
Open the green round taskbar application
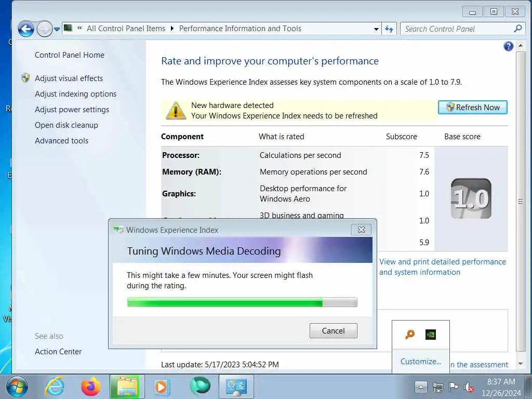(x=200, y=387)
